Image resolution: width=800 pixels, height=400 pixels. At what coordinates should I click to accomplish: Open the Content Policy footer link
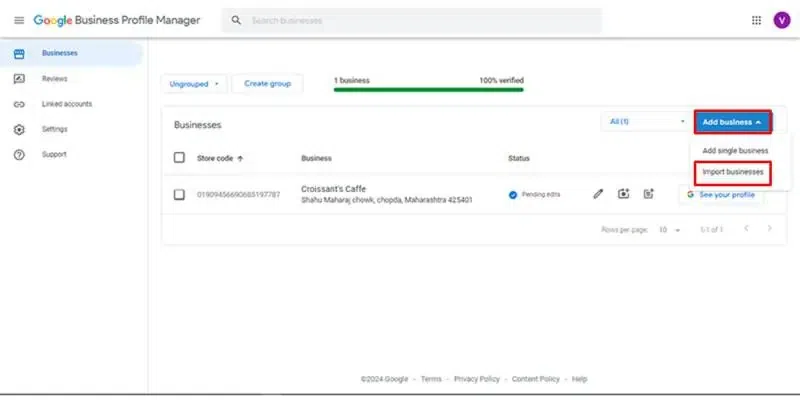[x=536, y=379]
